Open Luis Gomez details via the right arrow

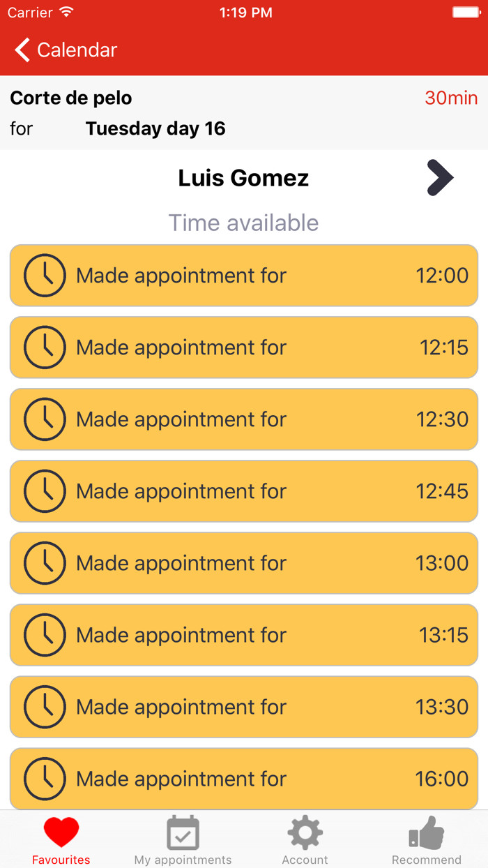pyautogui.click(x=440, y=178)
